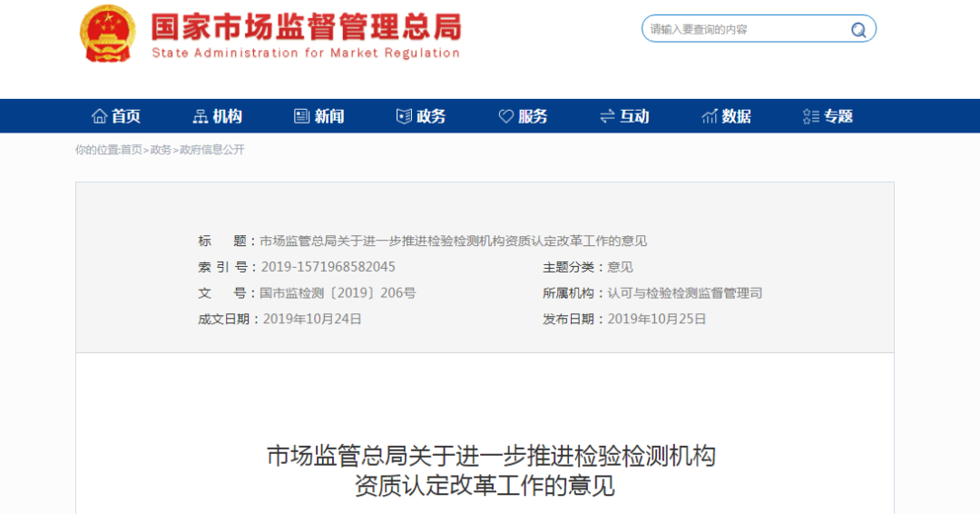
Task: Click 首页 in the breadcrumb
Action: [x=131, y=150]
